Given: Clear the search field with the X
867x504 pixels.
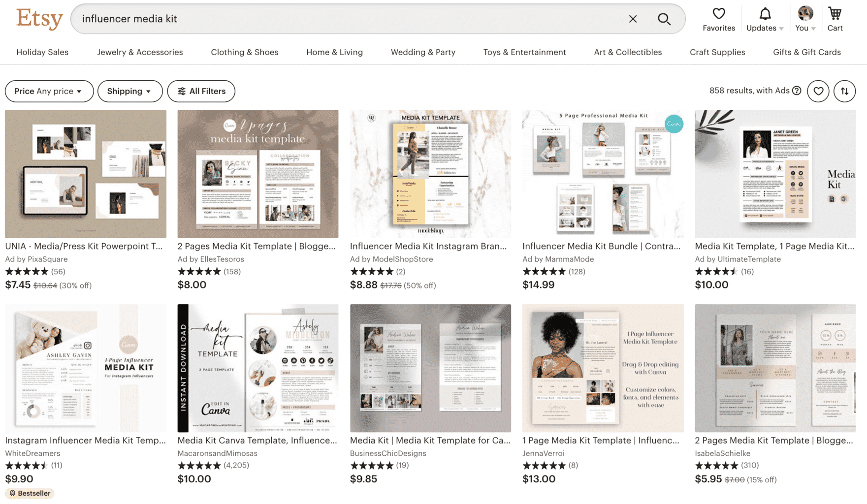Looking at the screenshot, I should click(633, 19).
